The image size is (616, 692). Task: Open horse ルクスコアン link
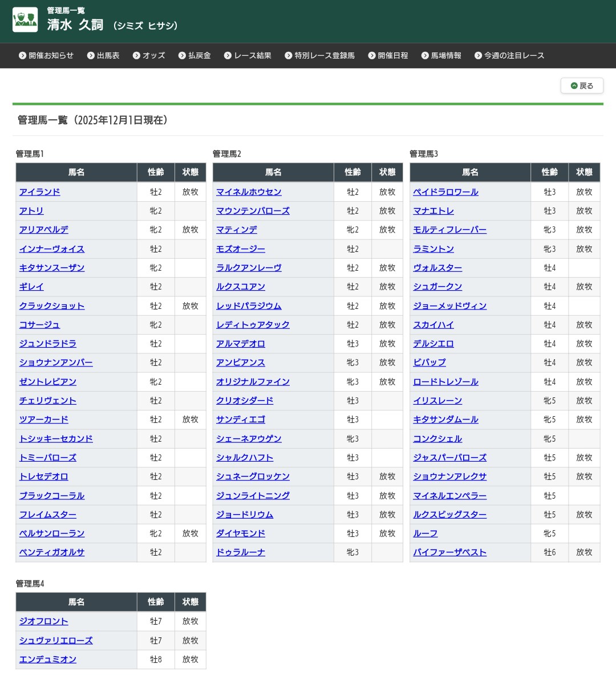coord(240,287)
